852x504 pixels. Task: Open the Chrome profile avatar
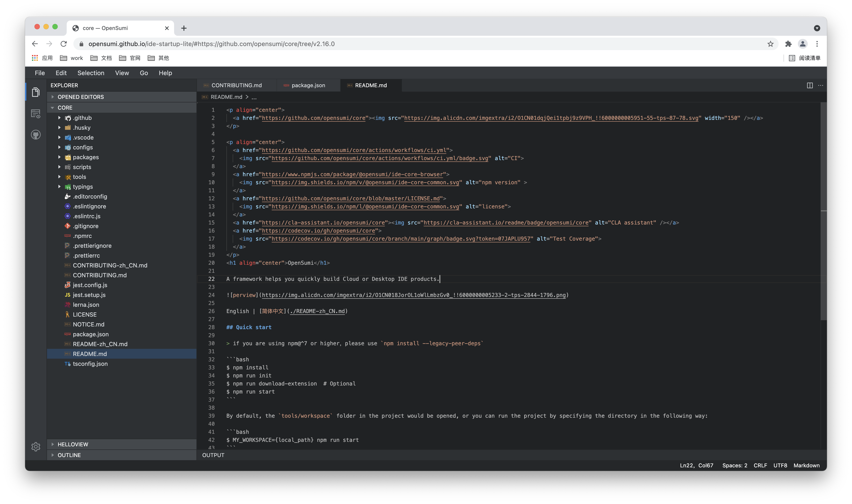[803, 44]
